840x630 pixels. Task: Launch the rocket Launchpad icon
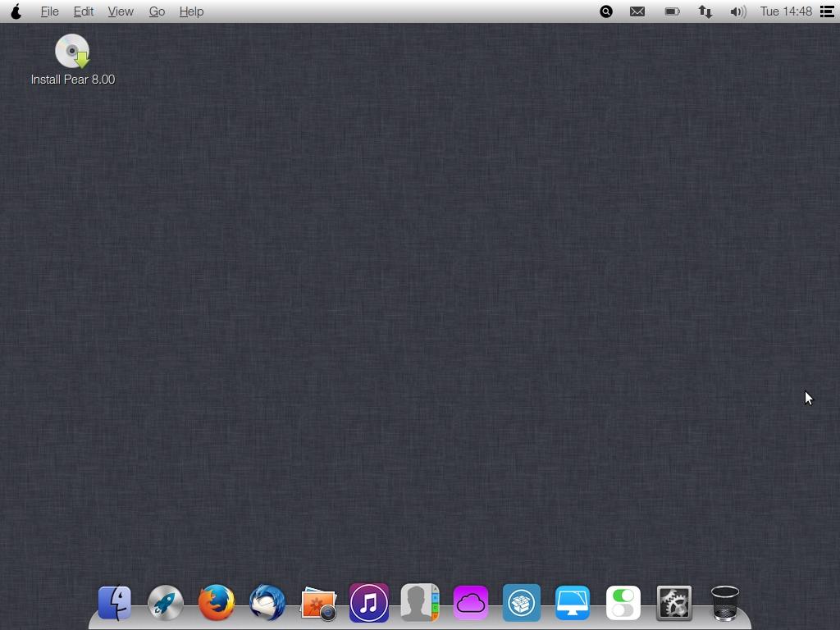point(166,603)
